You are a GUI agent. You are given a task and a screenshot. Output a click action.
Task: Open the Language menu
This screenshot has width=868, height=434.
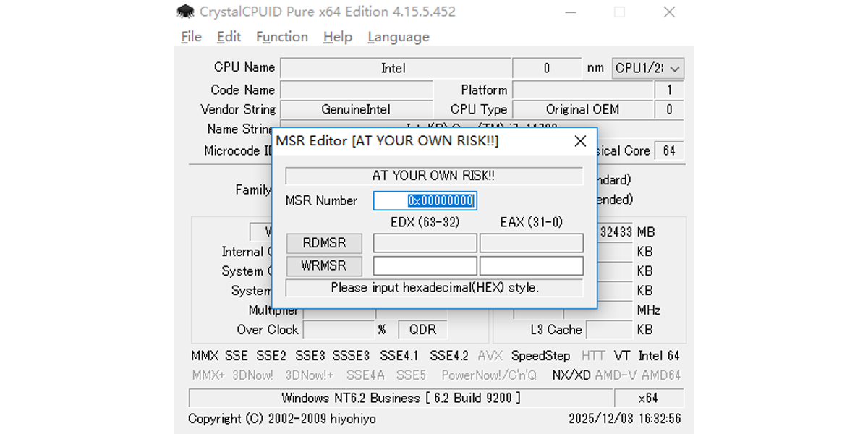pyautogui.click(x=398, y=37)
